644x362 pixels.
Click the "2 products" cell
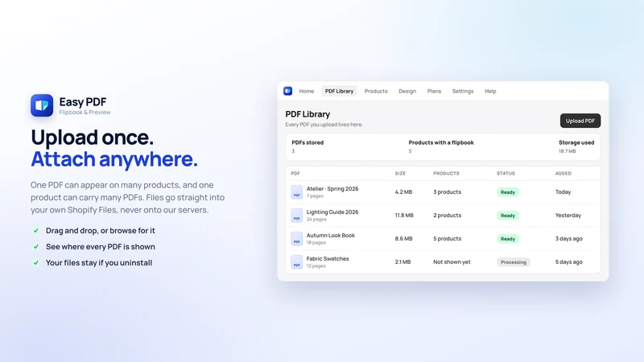[448, 216]
